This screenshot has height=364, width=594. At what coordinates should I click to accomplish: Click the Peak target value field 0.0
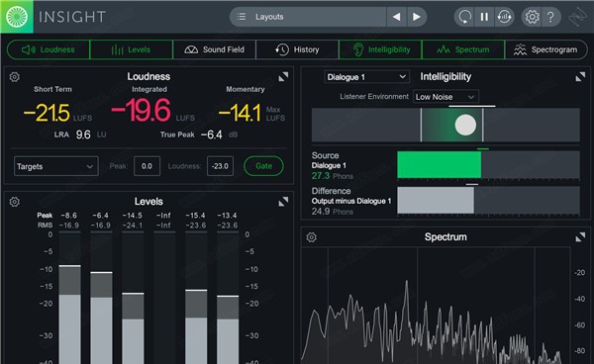coord(147,166)
